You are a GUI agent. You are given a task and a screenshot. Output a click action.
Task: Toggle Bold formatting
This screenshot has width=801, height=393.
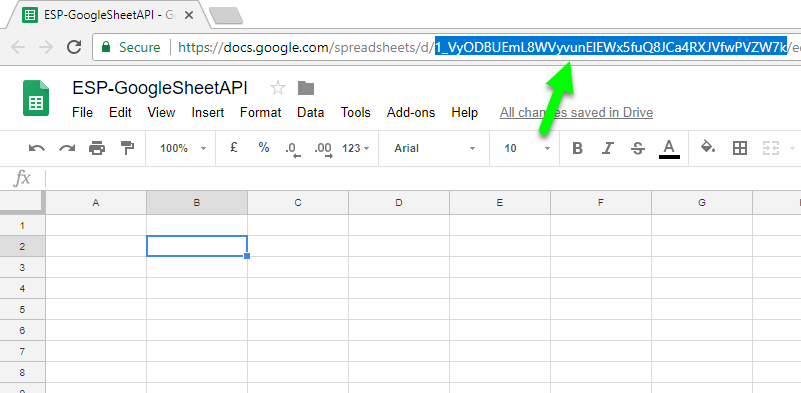click(577, 149)
